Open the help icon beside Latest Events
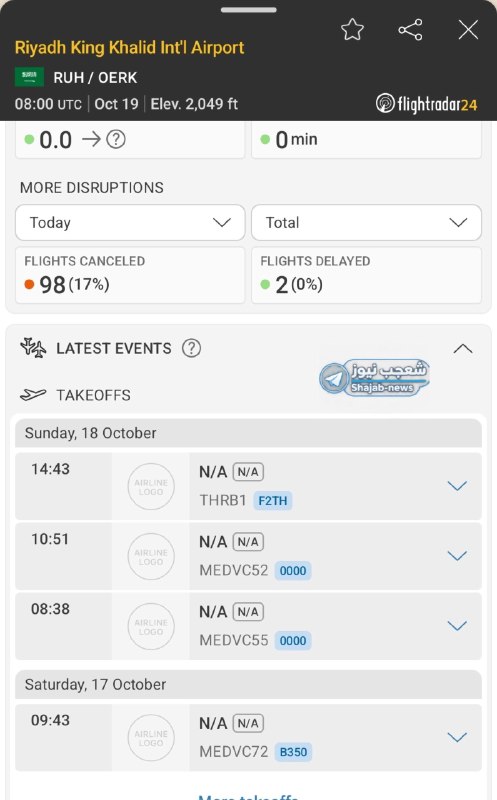Viewport: 497px width, 800px height. pos(191,348)
